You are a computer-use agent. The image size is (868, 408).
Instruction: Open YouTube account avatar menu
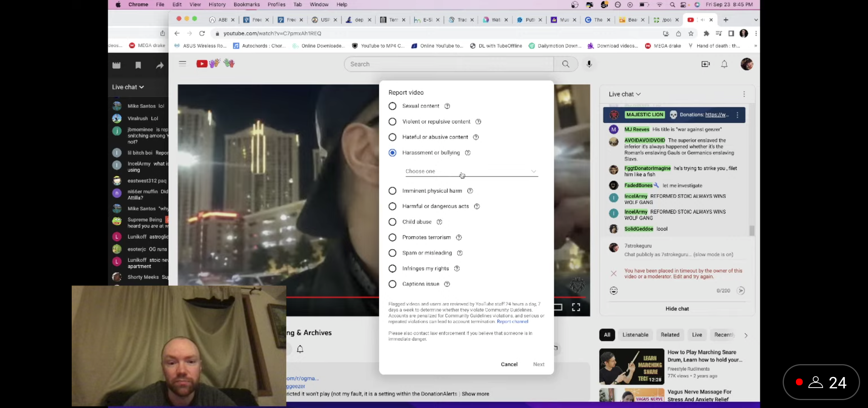[x=746, y=64]
